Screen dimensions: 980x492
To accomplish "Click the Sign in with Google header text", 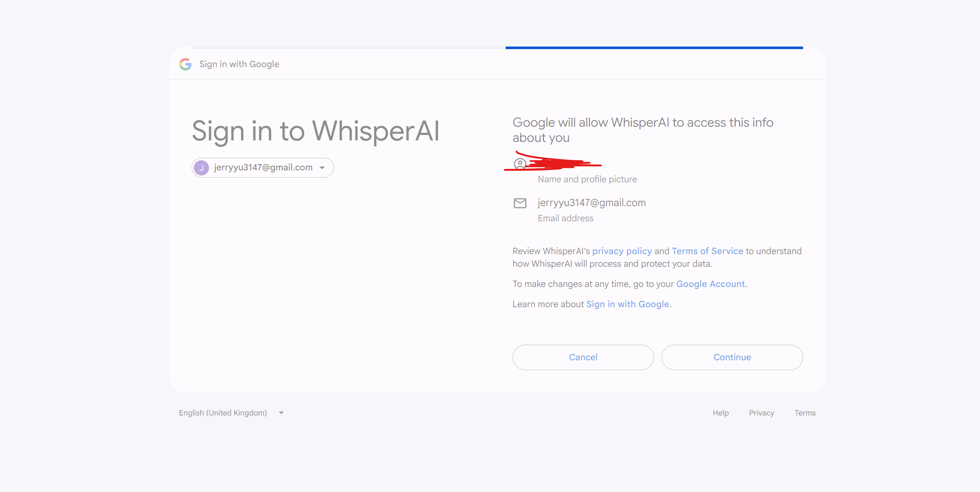I will (239, 64).
